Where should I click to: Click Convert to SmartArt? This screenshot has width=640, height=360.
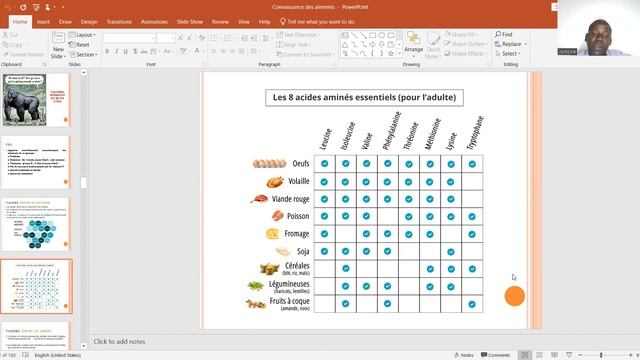(x=304, y=54)
